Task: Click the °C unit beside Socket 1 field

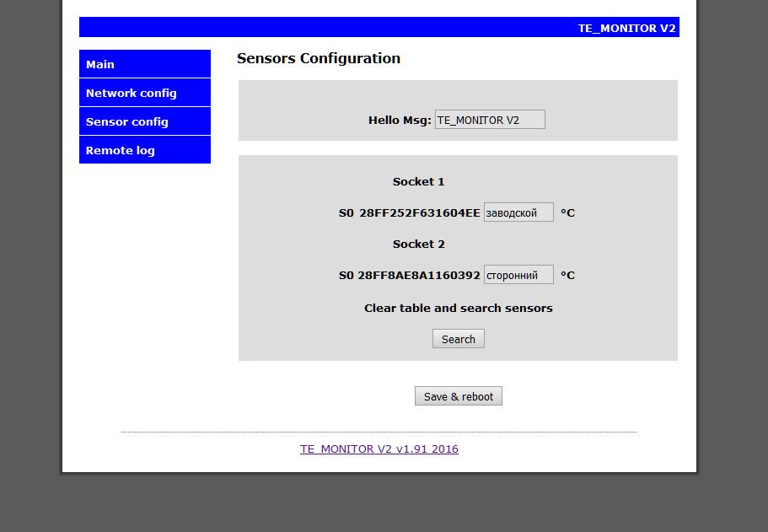Action: tap(567, 213)
